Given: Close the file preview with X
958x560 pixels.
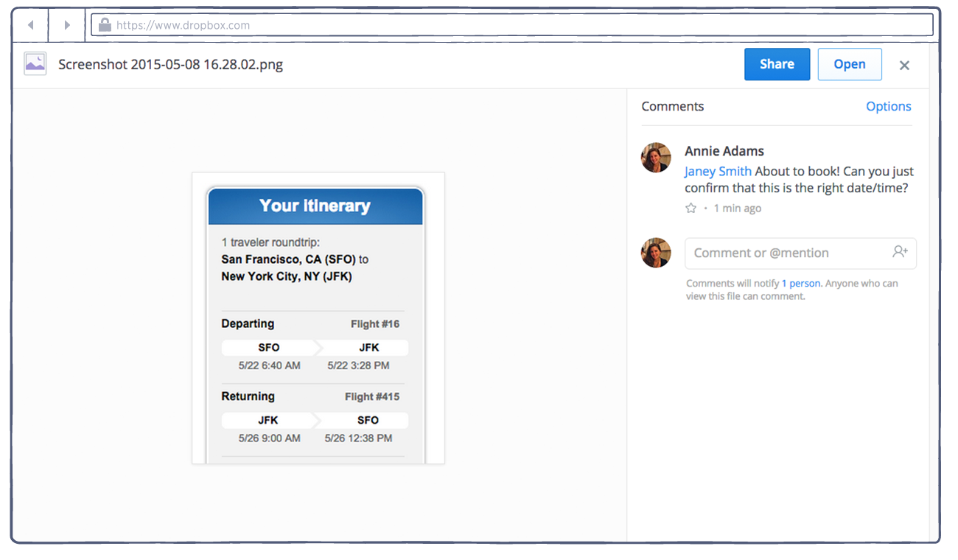Looking at the screenshot, I should [904, 65].
